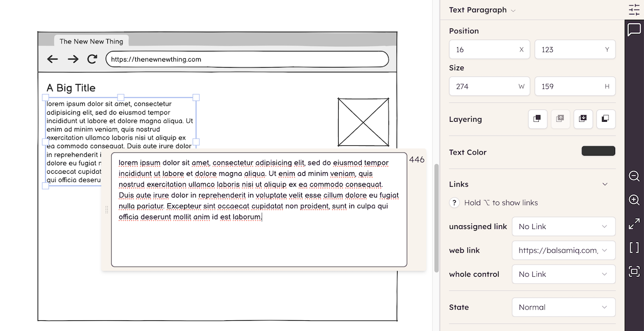
Task: Click the Zoom In icon in the sidebar
Action: pyautogui.click(x=634, y=200)
